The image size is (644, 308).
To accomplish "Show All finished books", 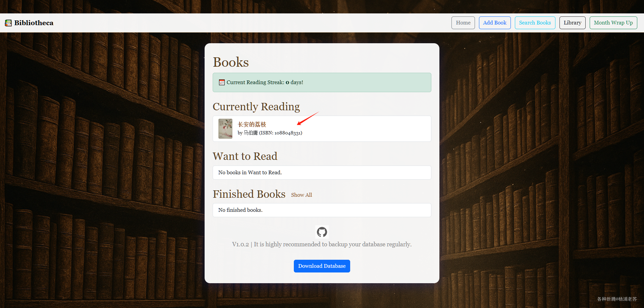I will (x=302, y=195).
